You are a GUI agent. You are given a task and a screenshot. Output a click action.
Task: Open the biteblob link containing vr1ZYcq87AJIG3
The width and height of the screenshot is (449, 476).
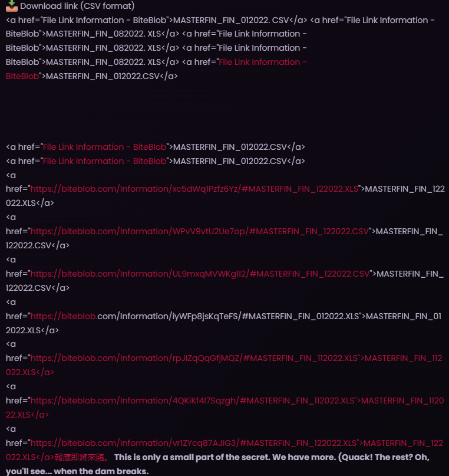pyautogui.click(x=193, y=444)
